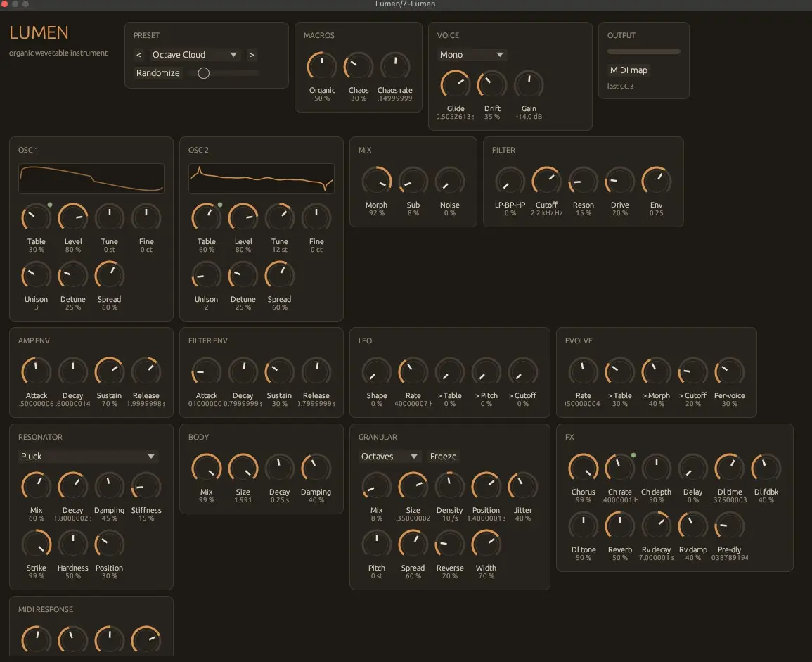This screenshot has width=812, height=662.
Task: Click the Drive knob in Filter
Action: pos(620,181)
